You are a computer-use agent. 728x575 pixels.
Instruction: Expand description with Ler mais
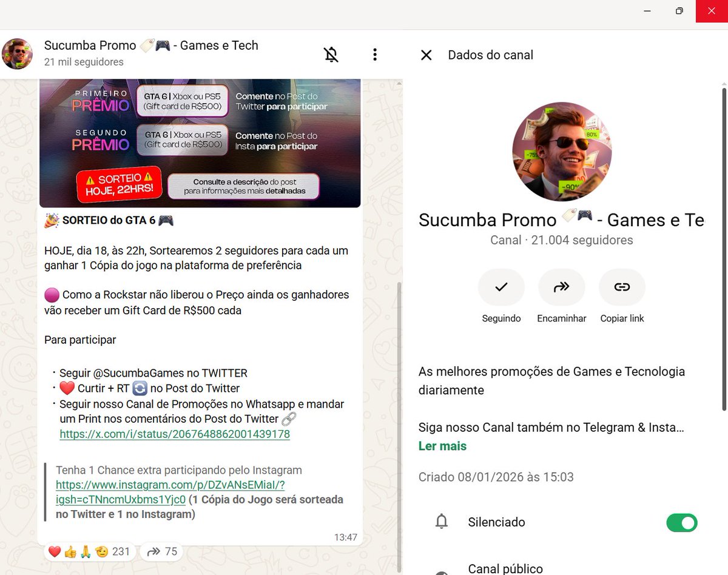[x=442, y=446]
